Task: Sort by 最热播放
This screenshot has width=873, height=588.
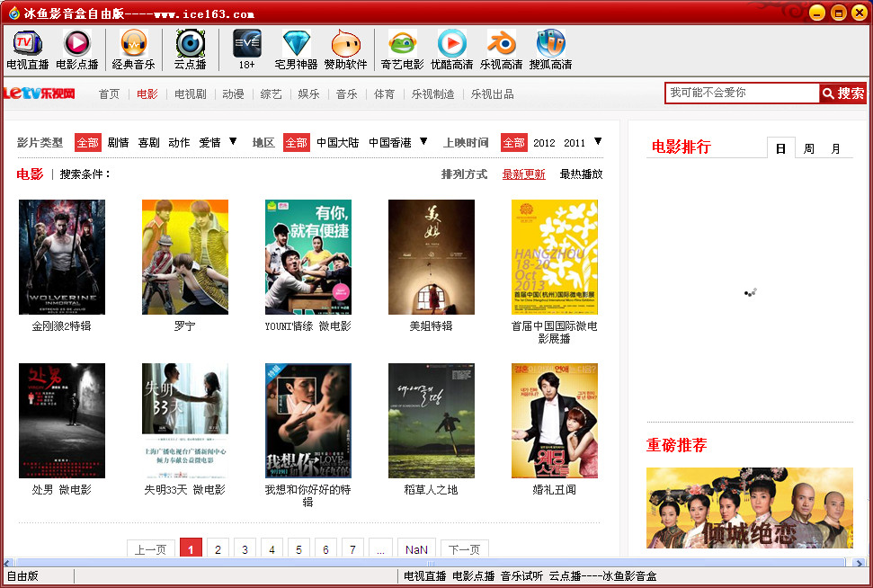Action: (582, 174)
